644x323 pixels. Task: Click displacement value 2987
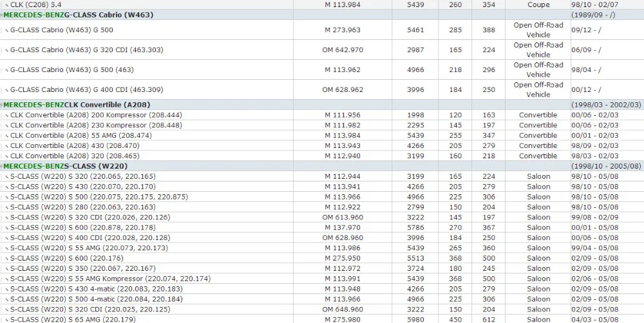point(415,50)
